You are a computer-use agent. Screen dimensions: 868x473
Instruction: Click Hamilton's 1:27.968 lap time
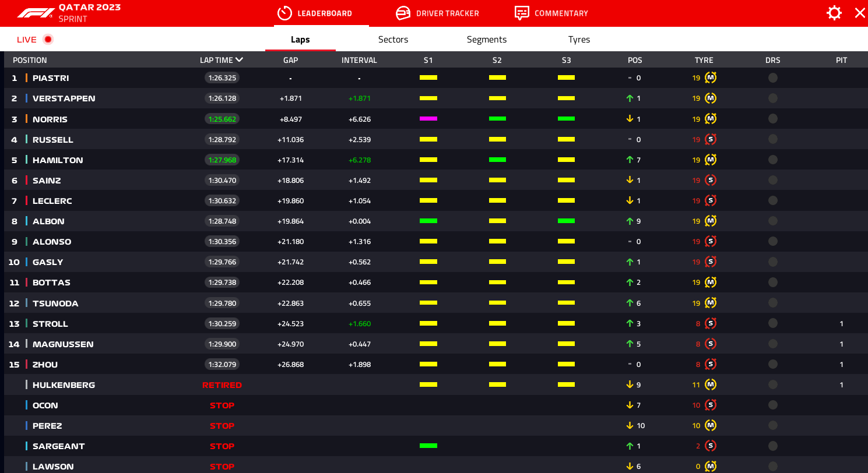(x=222, y=160)
